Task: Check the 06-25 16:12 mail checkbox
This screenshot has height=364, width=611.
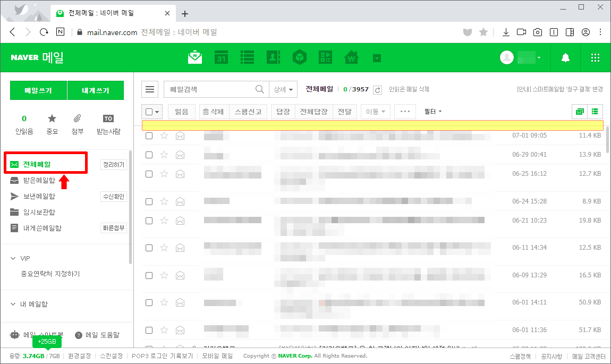Action: 149,174
